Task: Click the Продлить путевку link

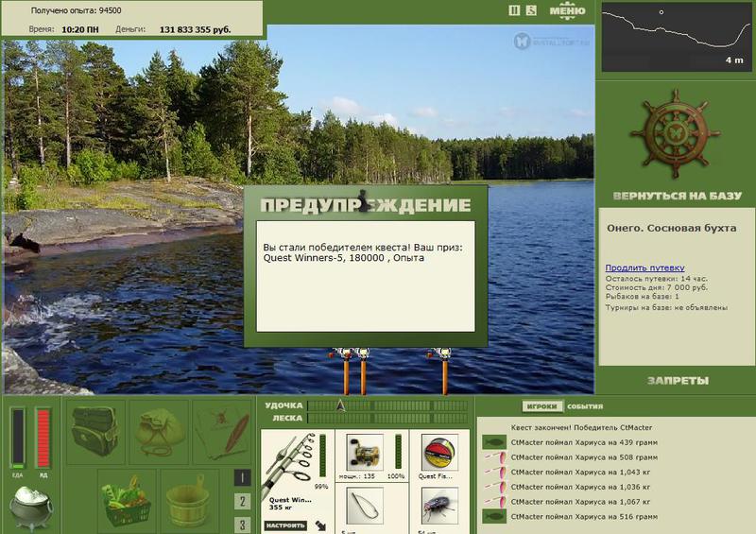Action: 644,267
